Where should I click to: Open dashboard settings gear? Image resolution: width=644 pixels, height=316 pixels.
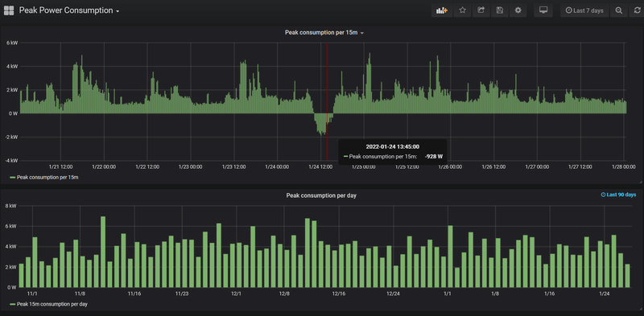(518, 10)
